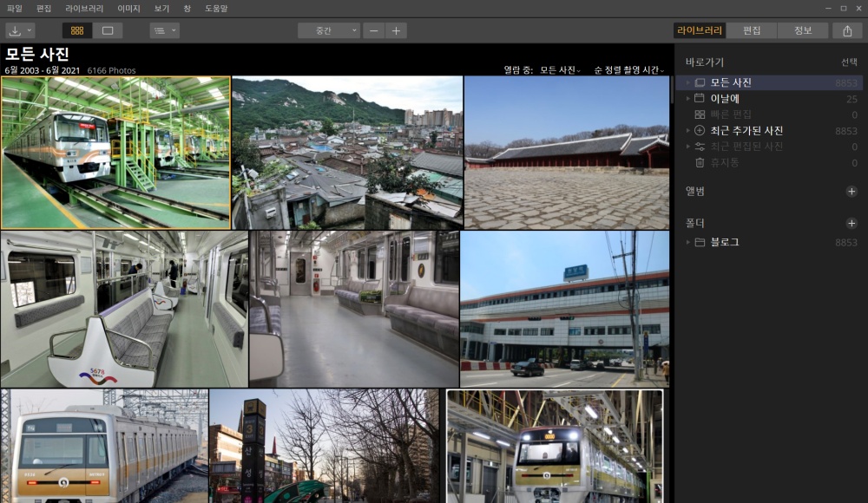The height and width of the screenshot is (503, 868).
Task: Select the orange-striped train front photo
Action: 105,446
